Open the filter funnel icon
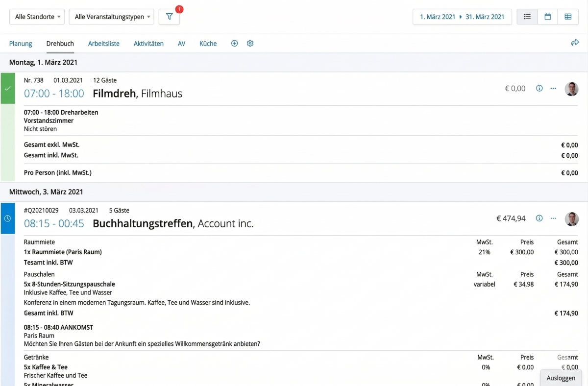The image size is (588, 386). click(x=169, y=17)
